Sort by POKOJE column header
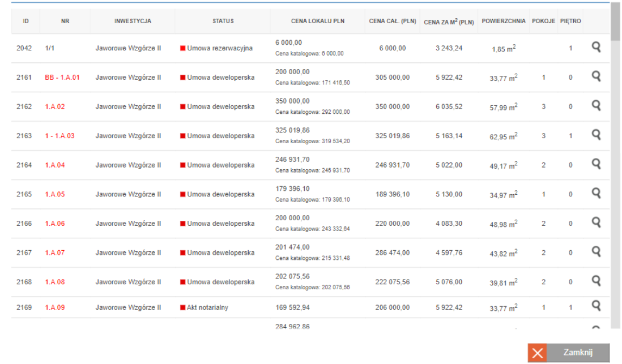This screenshot has width=622, height=364. click(543, 21)
